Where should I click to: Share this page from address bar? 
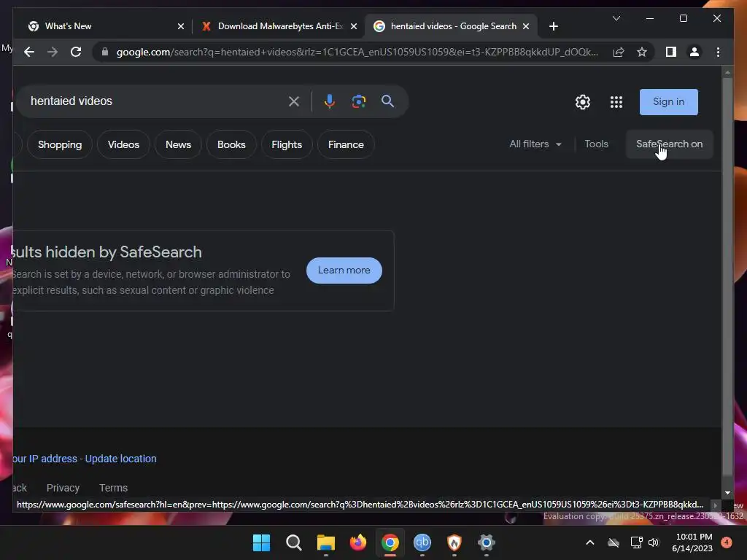(619, 52)
